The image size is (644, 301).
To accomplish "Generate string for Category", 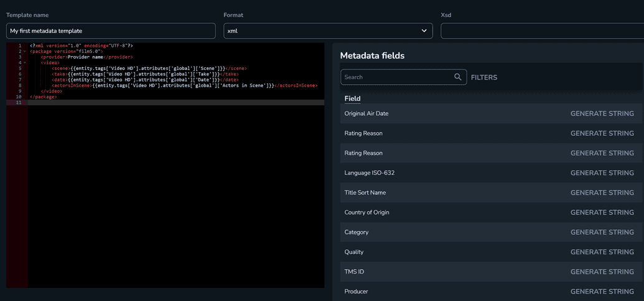I will (x=602, y=232).
